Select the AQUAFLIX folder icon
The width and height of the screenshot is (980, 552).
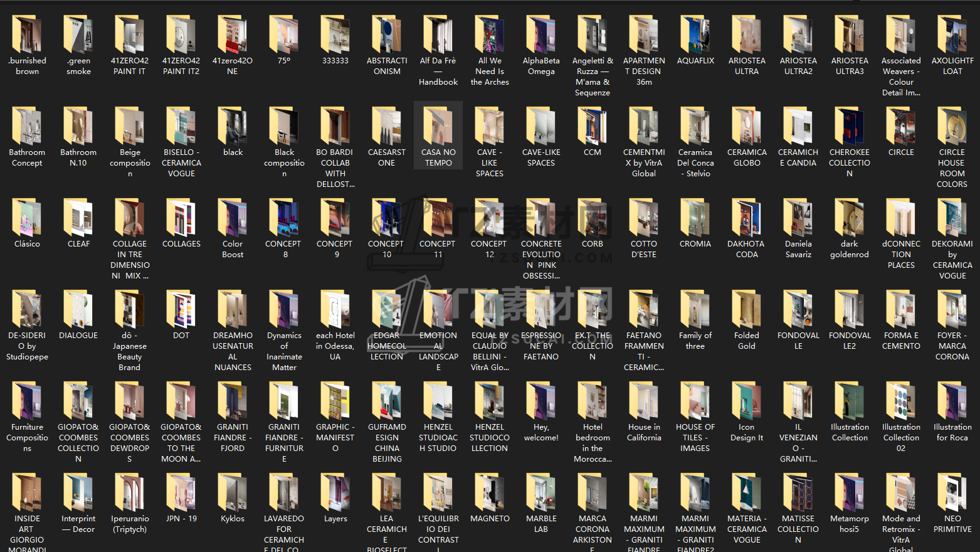pos(695,34)
